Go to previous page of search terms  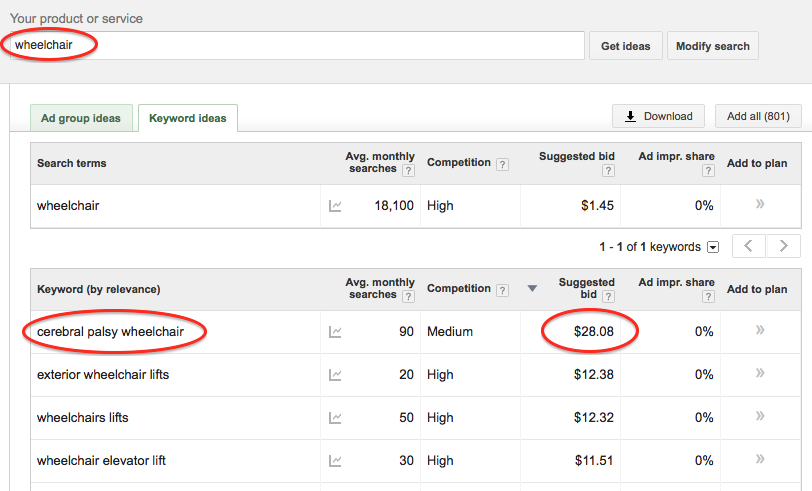(x=749, y=246)
